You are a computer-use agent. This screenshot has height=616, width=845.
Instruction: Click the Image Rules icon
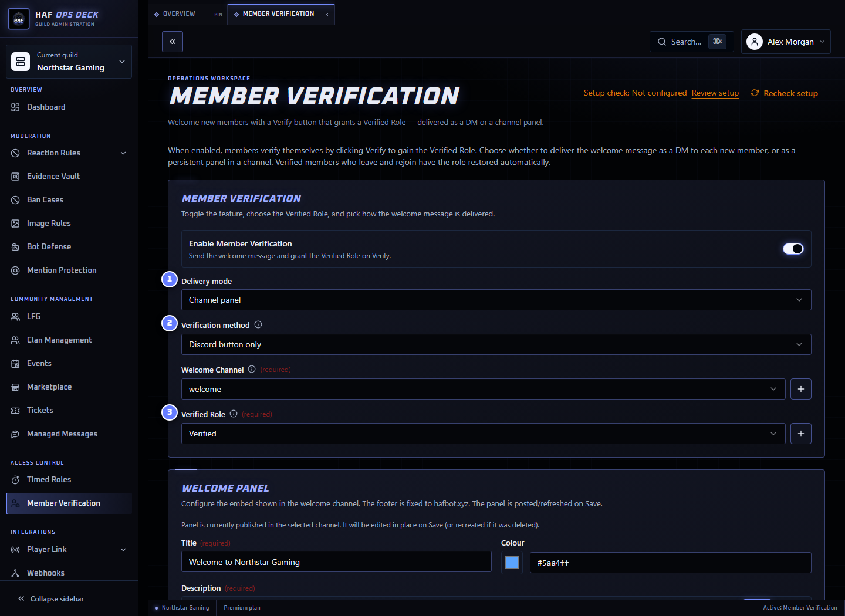[x=15, y=224]
